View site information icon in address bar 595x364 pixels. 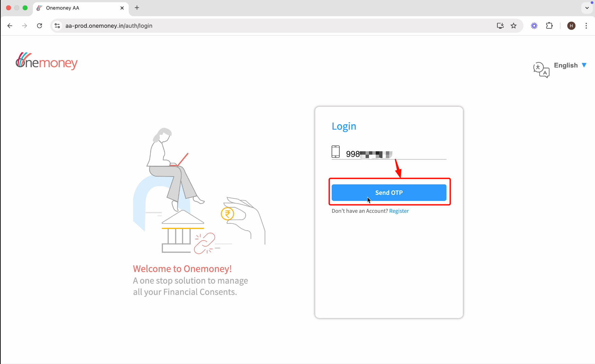click(57, 26)
